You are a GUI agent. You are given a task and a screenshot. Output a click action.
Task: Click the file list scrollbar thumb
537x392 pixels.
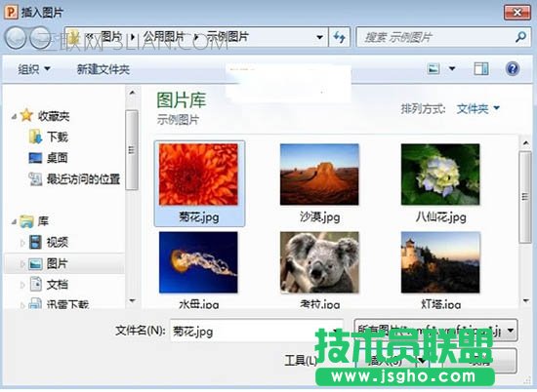coord(525,197)
